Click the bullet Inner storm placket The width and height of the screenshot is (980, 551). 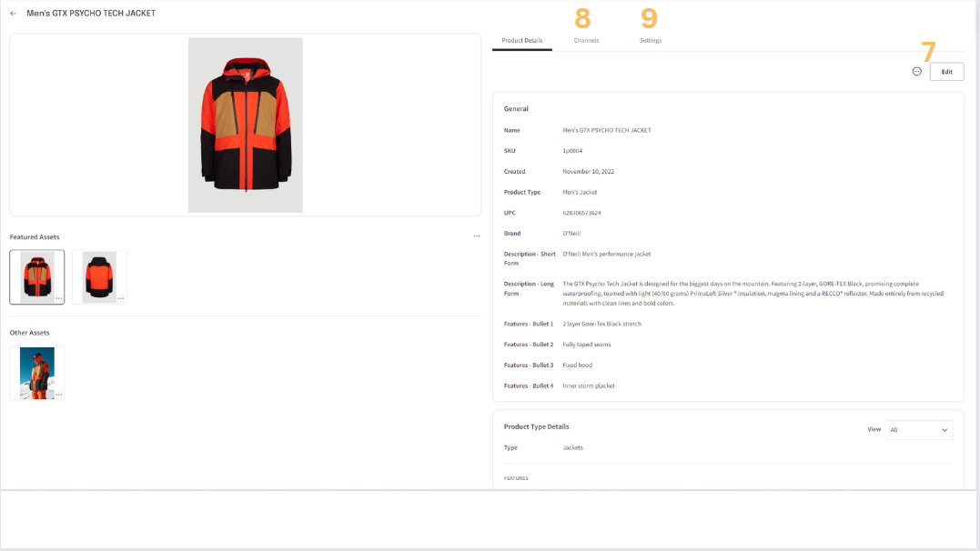pos(589,386)
